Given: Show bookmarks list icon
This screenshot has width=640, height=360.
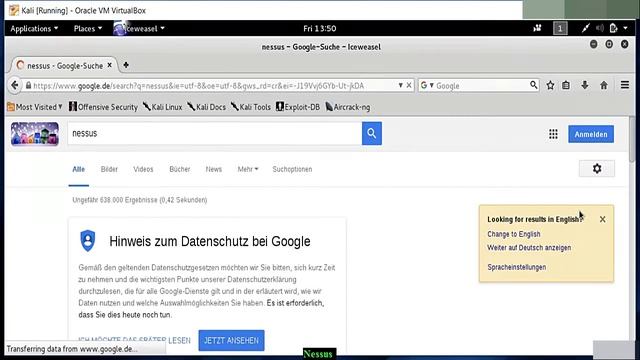Looking at the screenshot, I should click(566, 85).
